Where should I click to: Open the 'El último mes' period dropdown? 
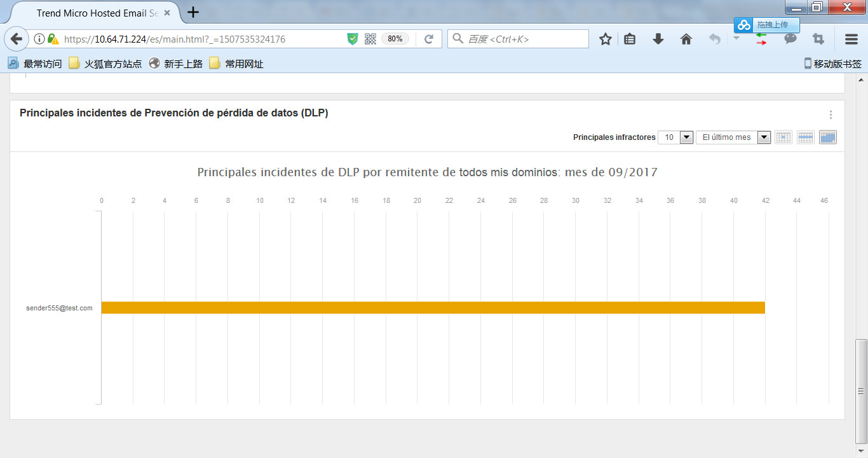click(x=764, y=137)
